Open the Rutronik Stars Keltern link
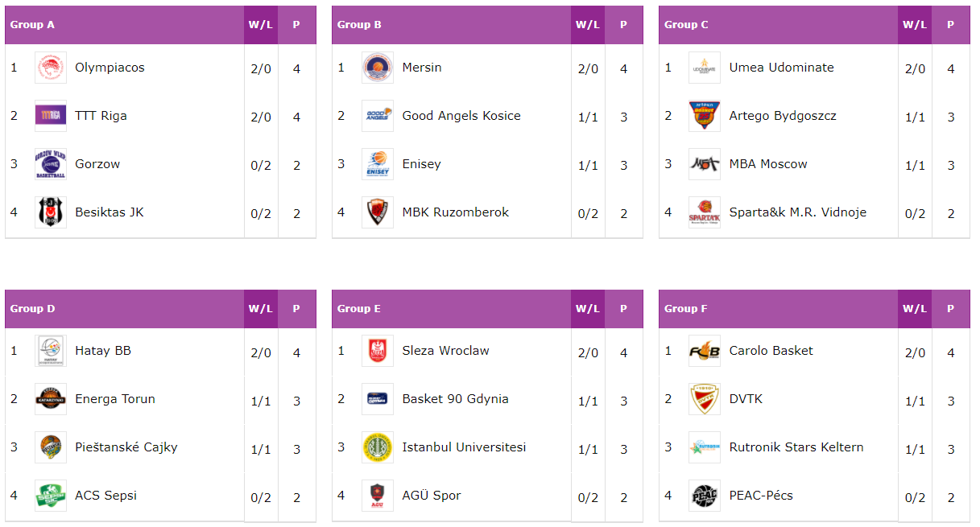This screenshot has height=527, width=980. 796,447
